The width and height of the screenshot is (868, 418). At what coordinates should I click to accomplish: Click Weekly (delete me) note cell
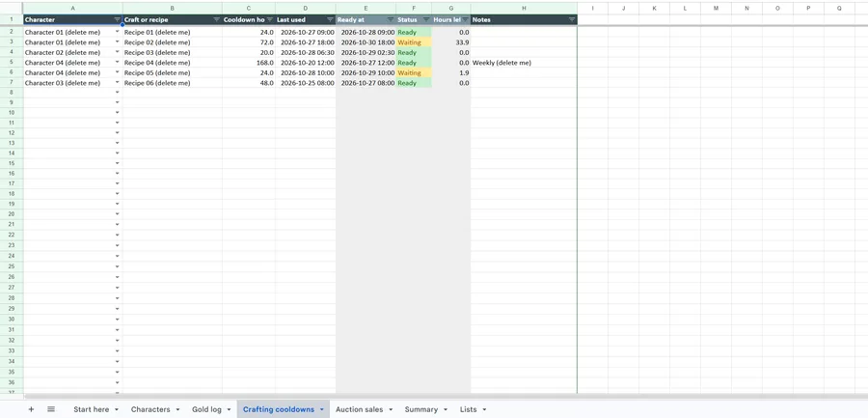[x=524, y=63]
